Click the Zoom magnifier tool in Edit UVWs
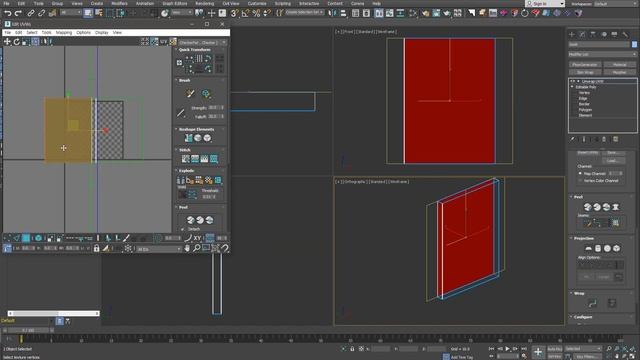This screenshot has width=640, height=360. click(197, 248)
